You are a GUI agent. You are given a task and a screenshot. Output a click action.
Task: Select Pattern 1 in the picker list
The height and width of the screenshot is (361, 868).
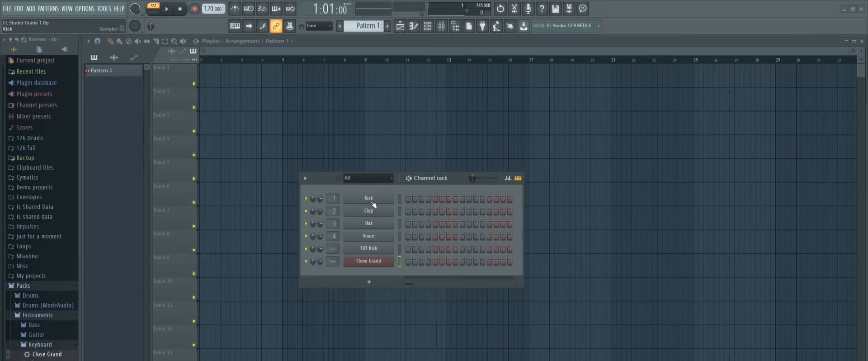coord(113,71)
